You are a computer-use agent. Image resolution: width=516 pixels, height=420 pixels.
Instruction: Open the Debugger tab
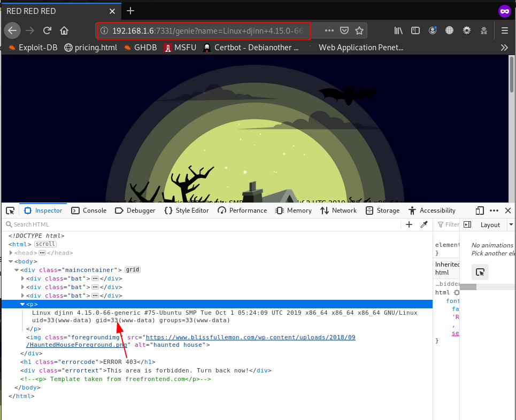[135, 211]
